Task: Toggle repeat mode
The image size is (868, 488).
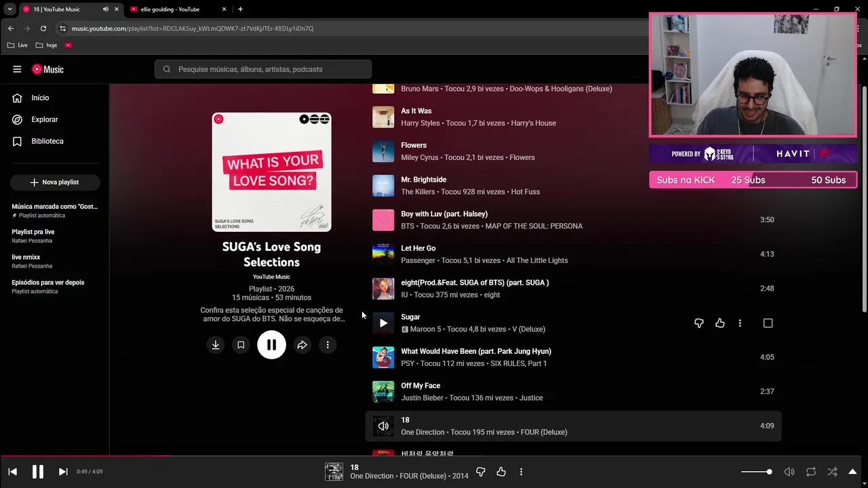Action: pyautogui.click(x=811, y=472)
